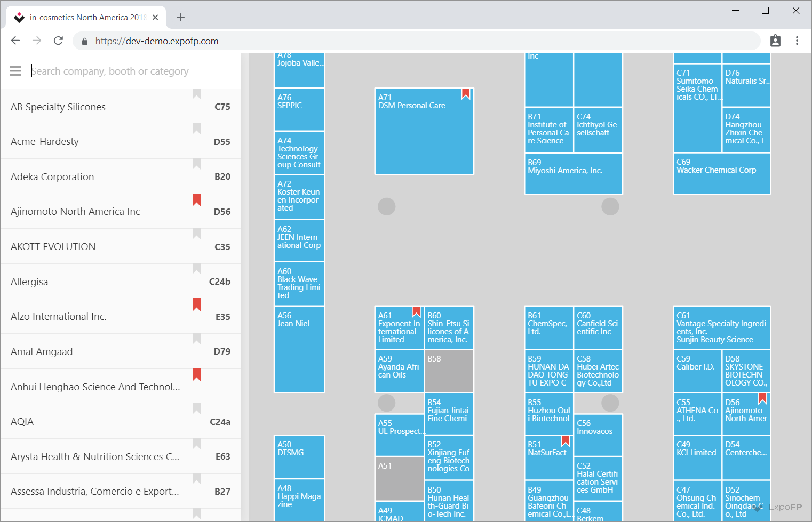The image size is (812, 522).
Task: Select booth D74 Hangzhou Zhixin Chemical
Action: click(x=746, y=130)
